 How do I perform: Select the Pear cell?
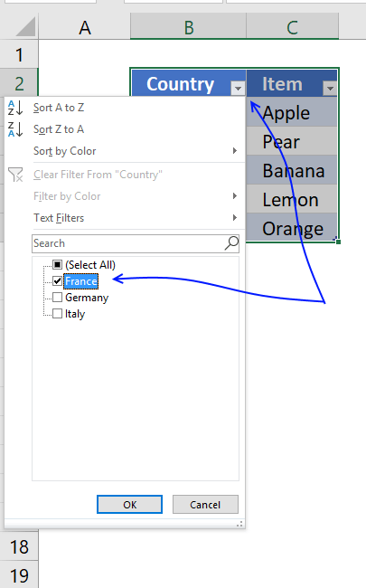[292, 141]
